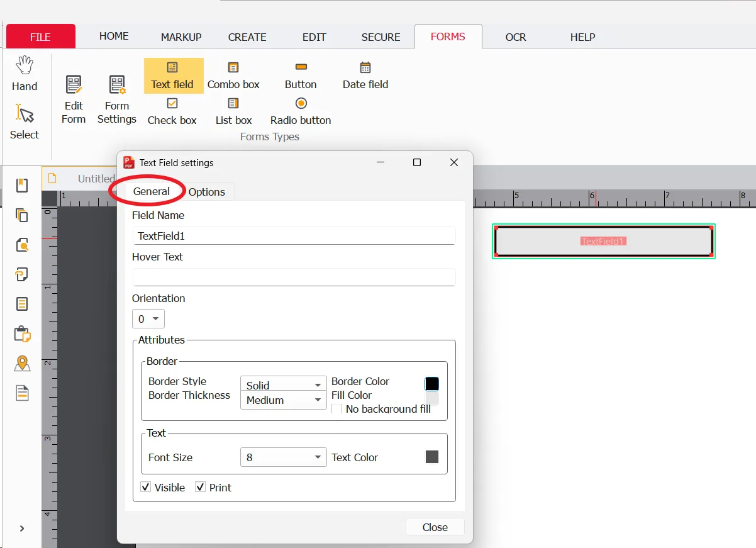Switch to the OCR ribbon tab

(516, 36)
